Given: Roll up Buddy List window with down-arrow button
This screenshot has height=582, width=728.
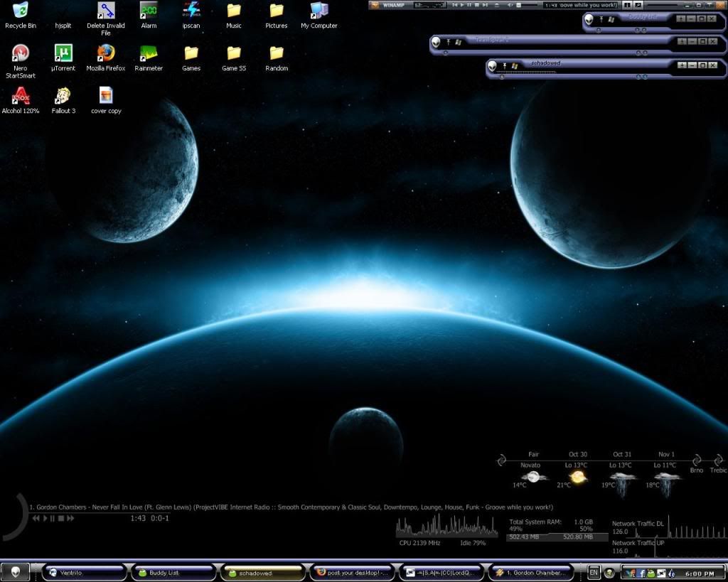Looking at the screenshot, I should click(680, 18).
